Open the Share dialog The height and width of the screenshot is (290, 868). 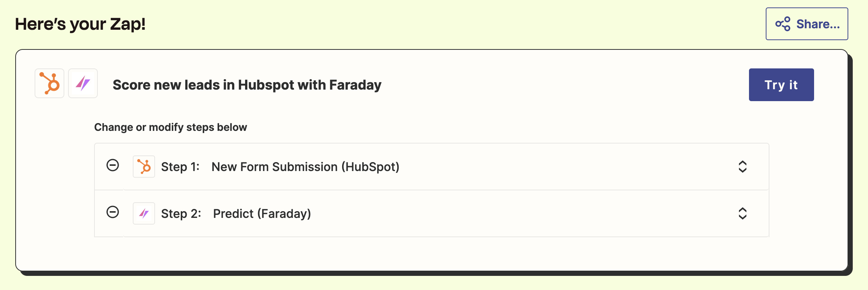click(806, 23)
